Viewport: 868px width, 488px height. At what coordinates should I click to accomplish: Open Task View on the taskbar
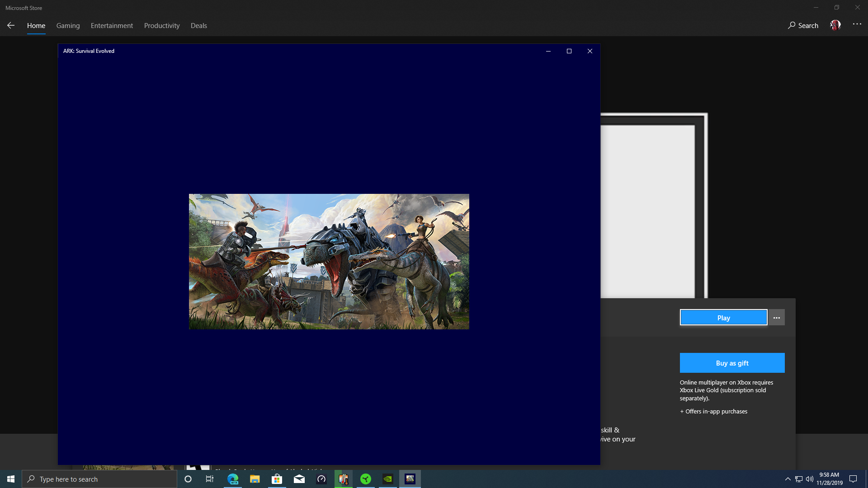tap(210, 479)
